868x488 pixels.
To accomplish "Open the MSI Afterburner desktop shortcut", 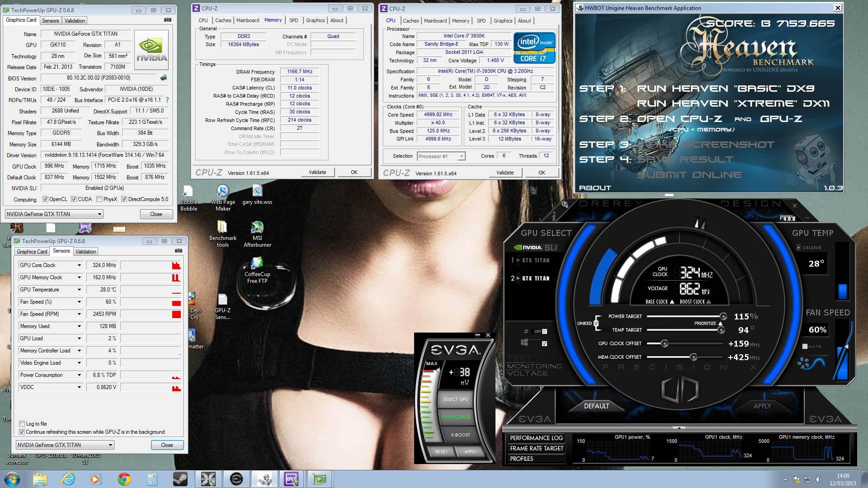I will (x=257, y=234).
